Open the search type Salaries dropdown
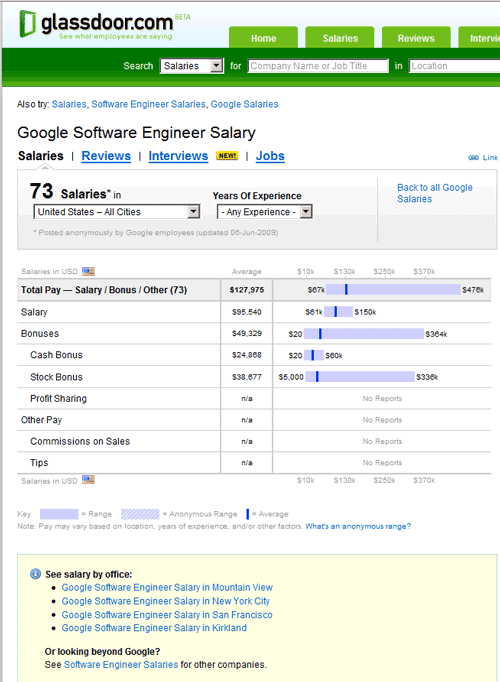Viewport: 500px width, 682px height. tap(192, 66)
